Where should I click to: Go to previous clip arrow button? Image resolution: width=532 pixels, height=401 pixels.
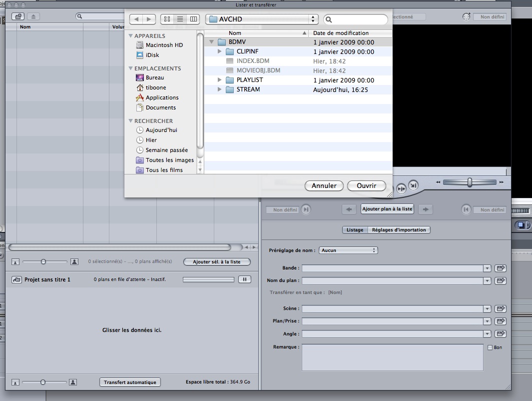(349, 209)
